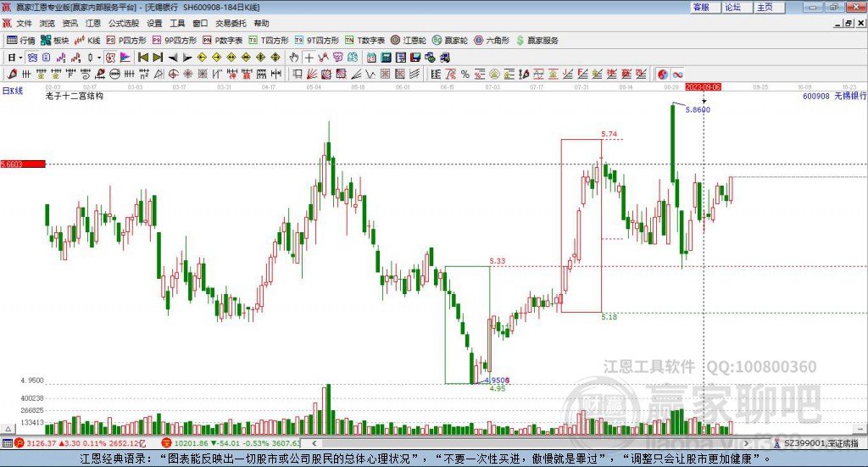Viewport: 868px width, 467px height.
Task: Click yellow diamond with single left arrow
Action: 202,58
